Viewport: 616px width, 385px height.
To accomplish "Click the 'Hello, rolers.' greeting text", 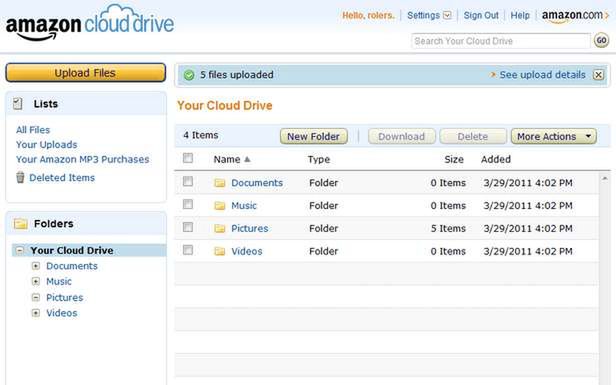I will (x=368, y=15).
